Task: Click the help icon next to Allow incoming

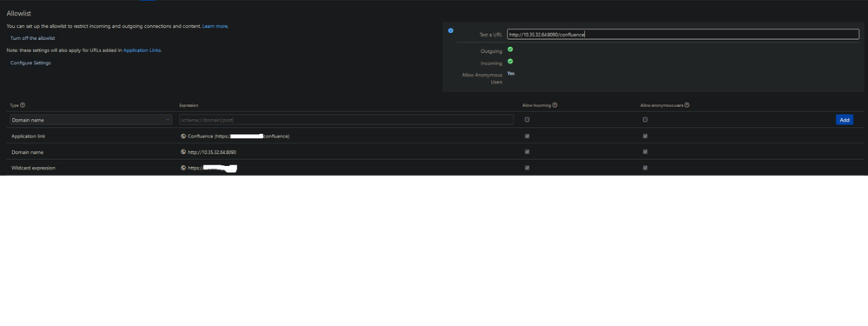Action: (x=554, y=105)
